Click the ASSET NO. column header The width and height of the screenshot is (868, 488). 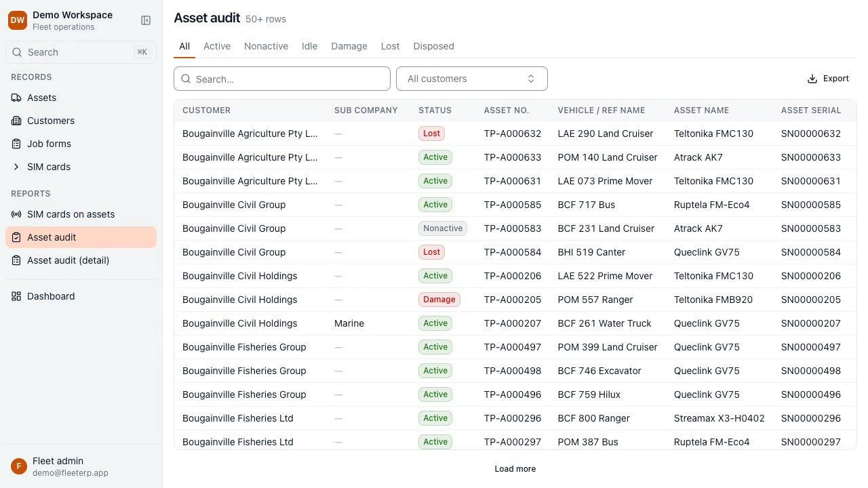click(506, 110)
